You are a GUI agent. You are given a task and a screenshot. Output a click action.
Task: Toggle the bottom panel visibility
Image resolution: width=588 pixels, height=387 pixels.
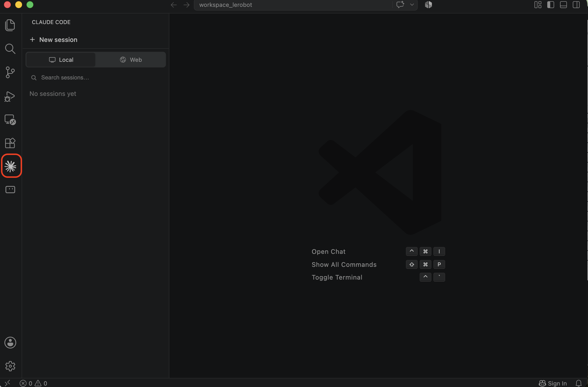pos(563,5)
